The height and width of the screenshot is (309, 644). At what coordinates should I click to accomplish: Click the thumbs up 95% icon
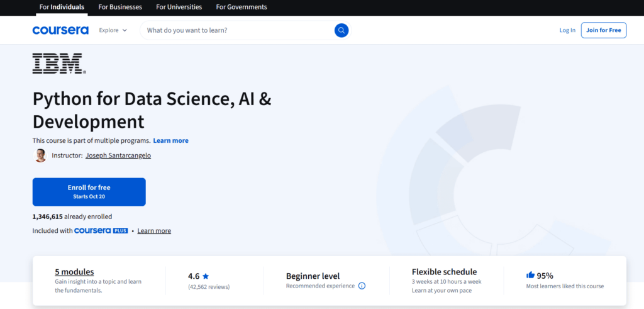coord(530,275)
